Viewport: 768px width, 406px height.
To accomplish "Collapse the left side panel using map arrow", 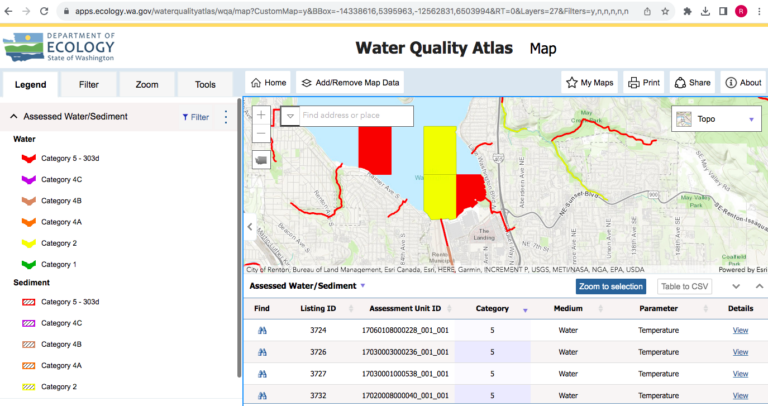I will tap(251, 227).
